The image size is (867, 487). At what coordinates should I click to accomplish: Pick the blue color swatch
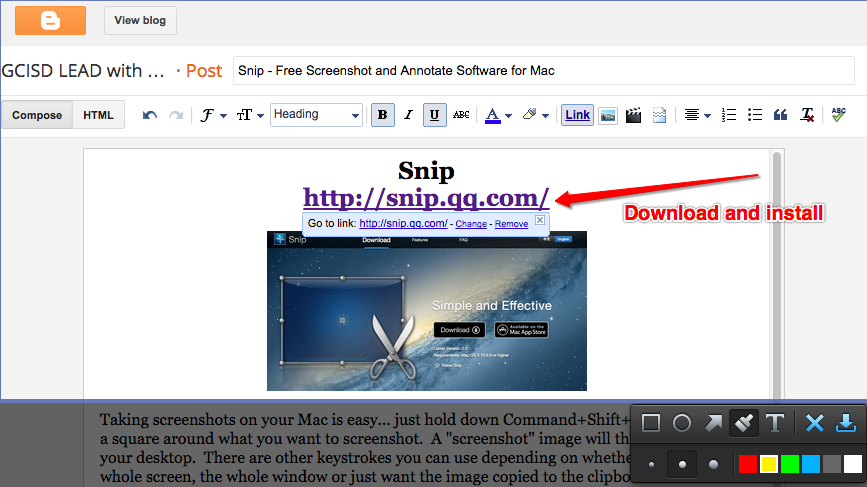click(x=811, y=464)
